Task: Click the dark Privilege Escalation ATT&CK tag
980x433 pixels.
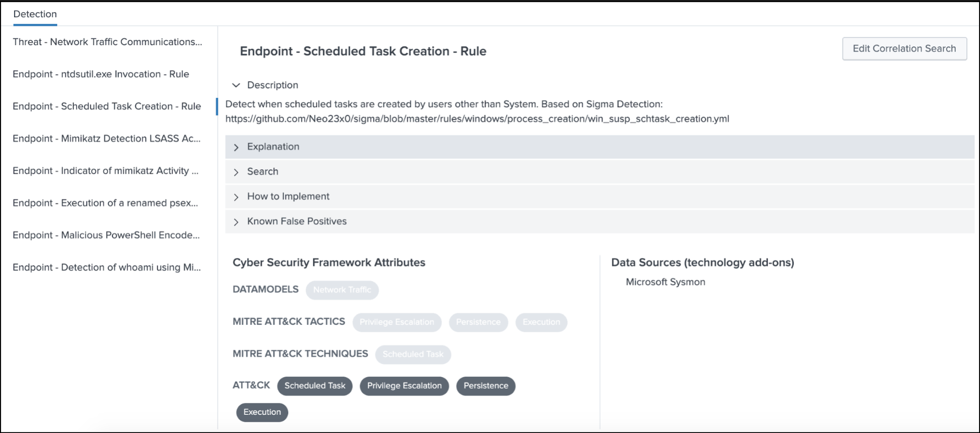Action: [404, 386]
